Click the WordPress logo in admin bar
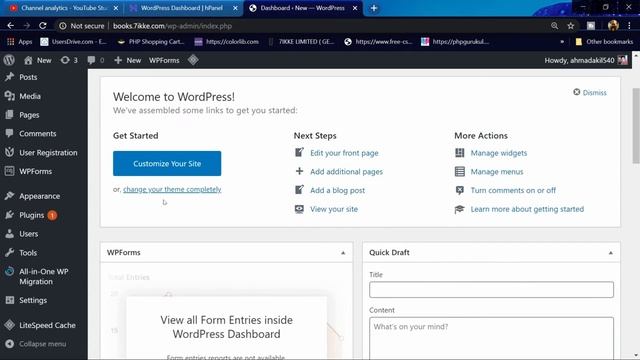Screen dimensions: 640x360 coord(9,60)
